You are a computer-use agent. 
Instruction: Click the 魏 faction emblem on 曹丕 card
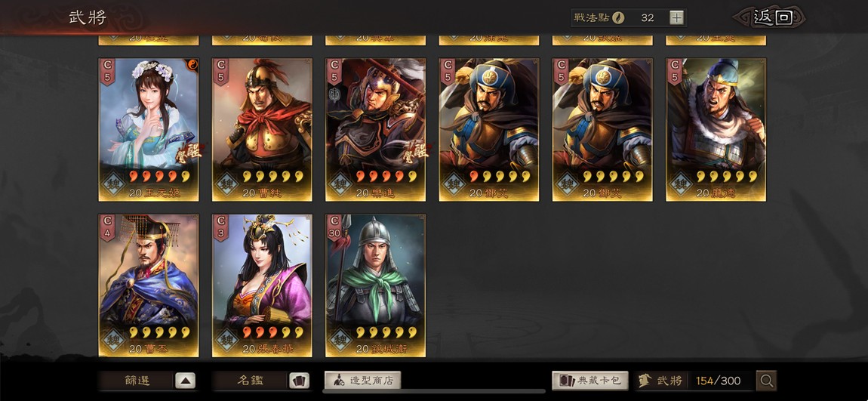point(113,340)
